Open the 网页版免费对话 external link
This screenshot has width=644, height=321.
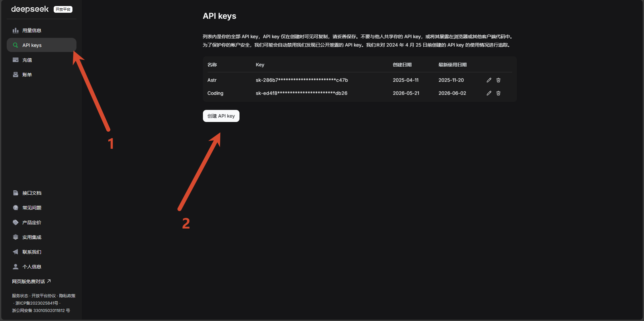[x=32, y=281]
